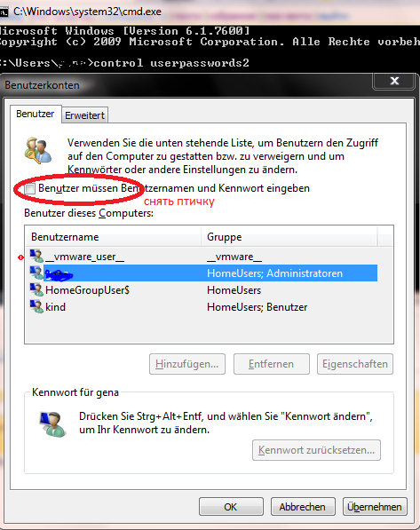Close the Benutzerkonten dialog
The image size is (420, 530).
[394, 82]
